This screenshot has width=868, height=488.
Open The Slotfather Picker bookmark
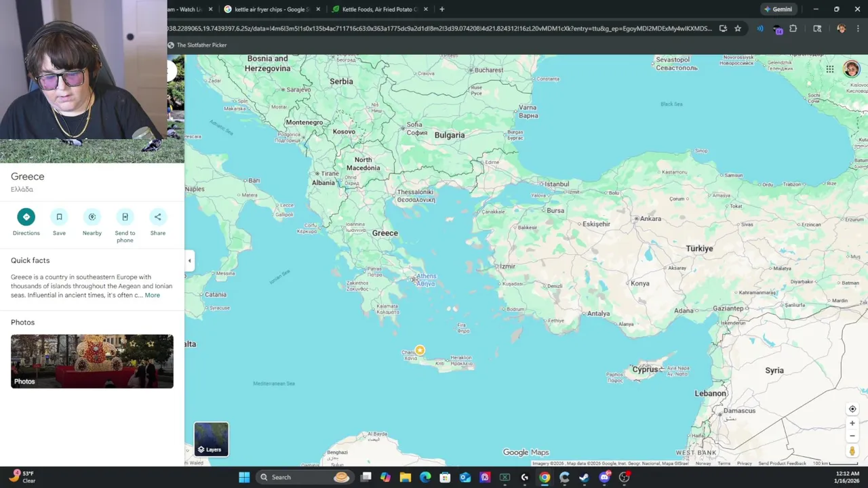[x=197, y=45]
